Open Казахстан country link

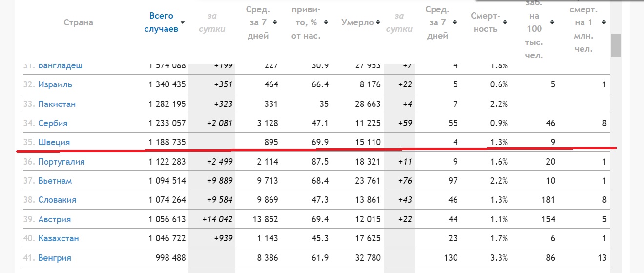point(59,238)
